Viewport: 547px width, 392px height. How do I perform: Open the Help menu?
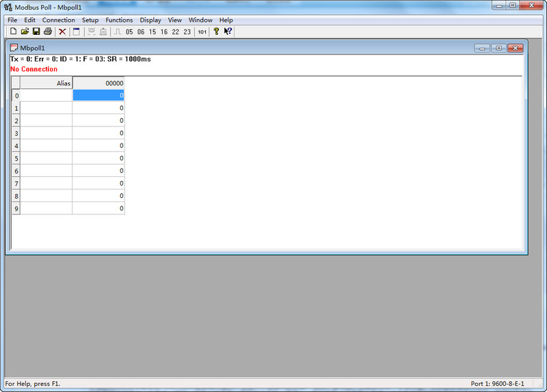tap(226, 20)
